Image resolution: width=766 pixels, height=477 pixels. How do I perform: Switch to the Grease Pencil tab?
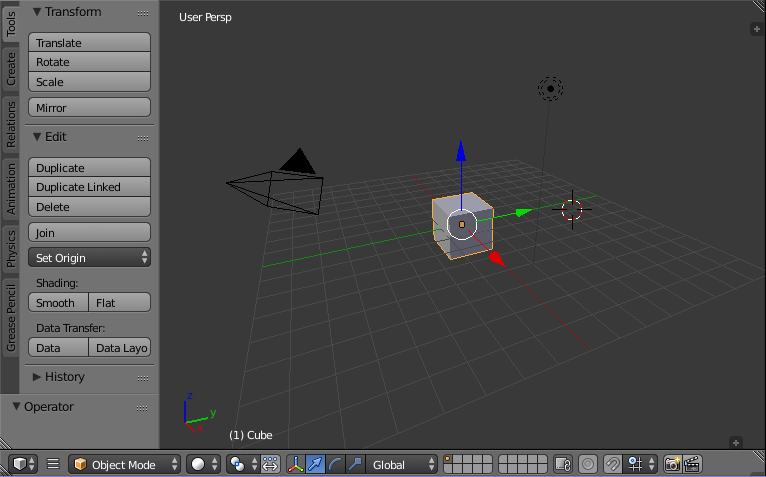(10, 318)
